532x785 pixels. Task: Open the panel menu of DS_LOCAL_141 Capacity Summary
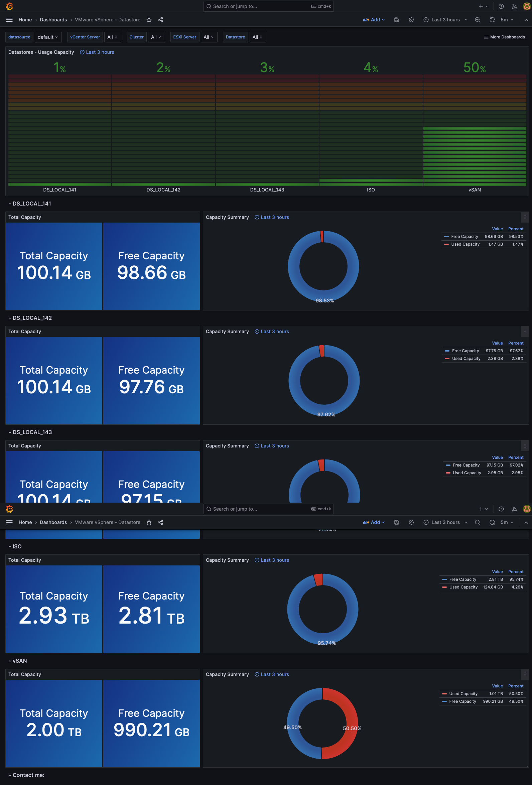pyautogui.click(x=525, y=217)
